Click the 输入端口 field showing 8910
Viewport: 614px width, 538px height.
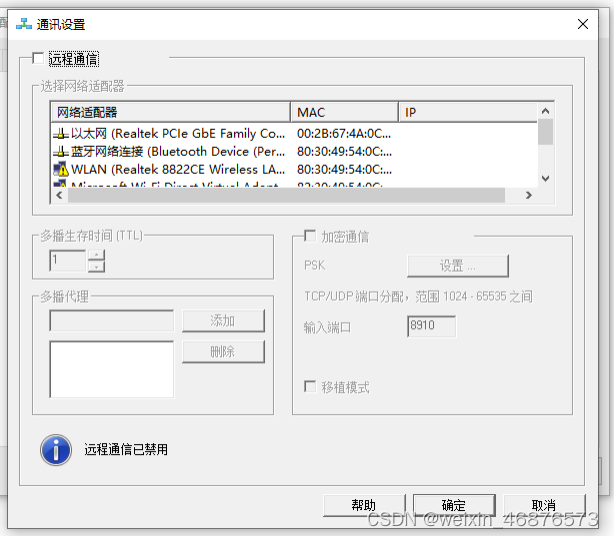[431, 327]
